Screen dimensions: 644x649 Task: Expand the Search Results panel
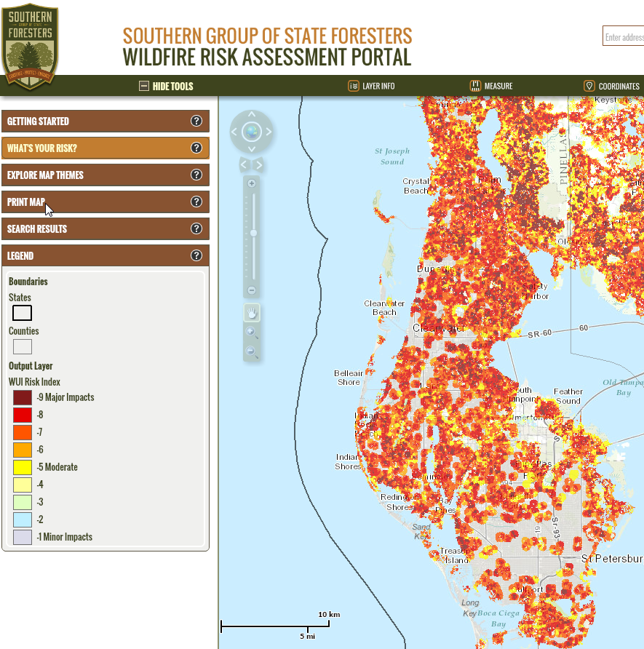(106, 228)
